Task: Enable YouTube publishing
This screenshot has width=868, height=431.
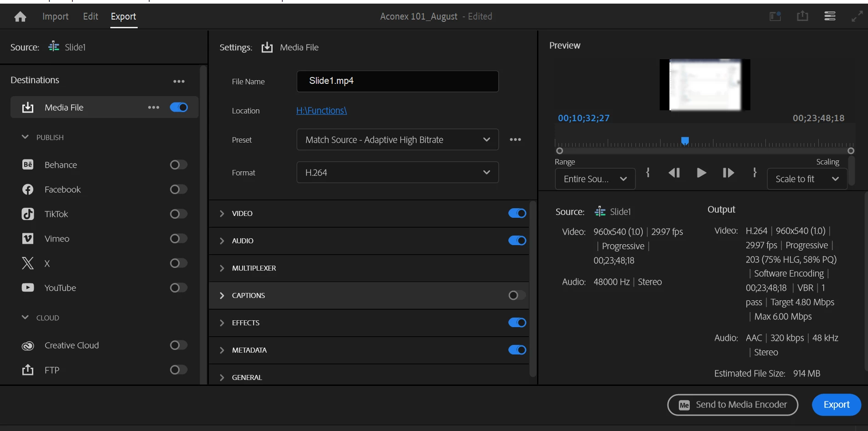Action: [178, 287]
